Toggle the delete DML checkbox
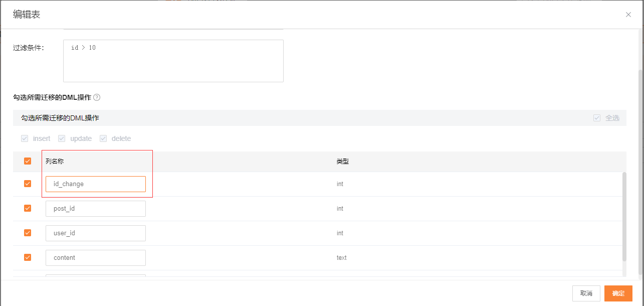This screenshot has width=644, height=306. [x=103, y=138]
